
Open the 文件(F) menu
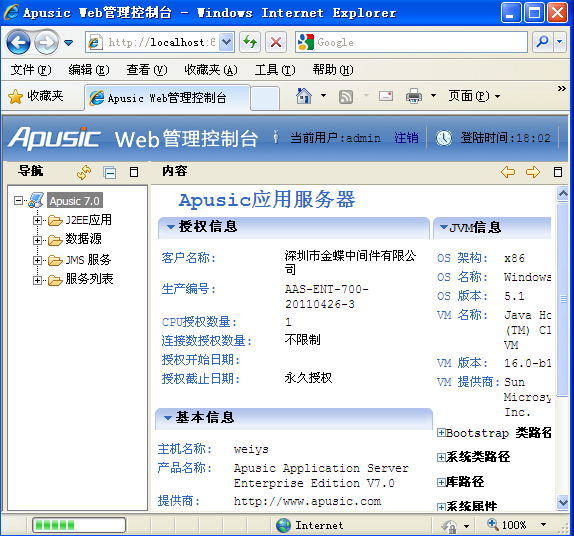pos(31,70)
